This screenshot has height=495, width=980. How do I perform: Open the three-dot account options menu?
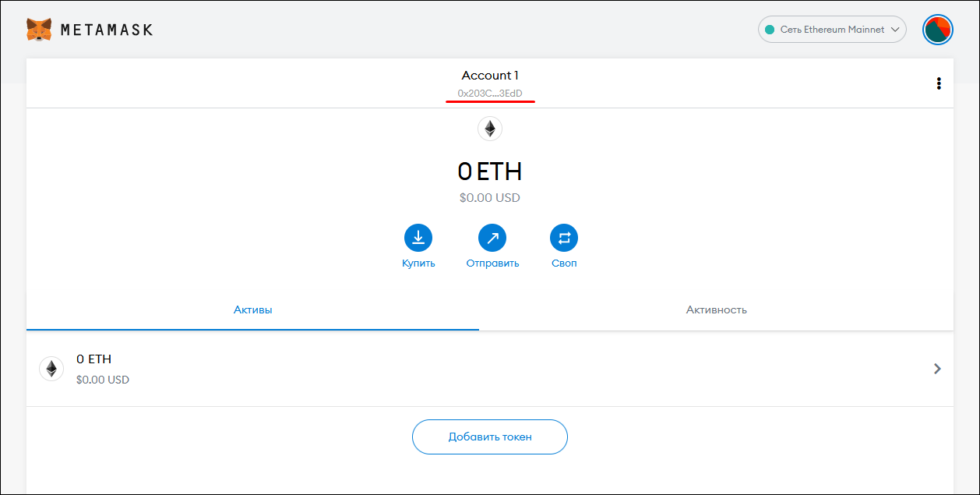click(x=939, y=83)
